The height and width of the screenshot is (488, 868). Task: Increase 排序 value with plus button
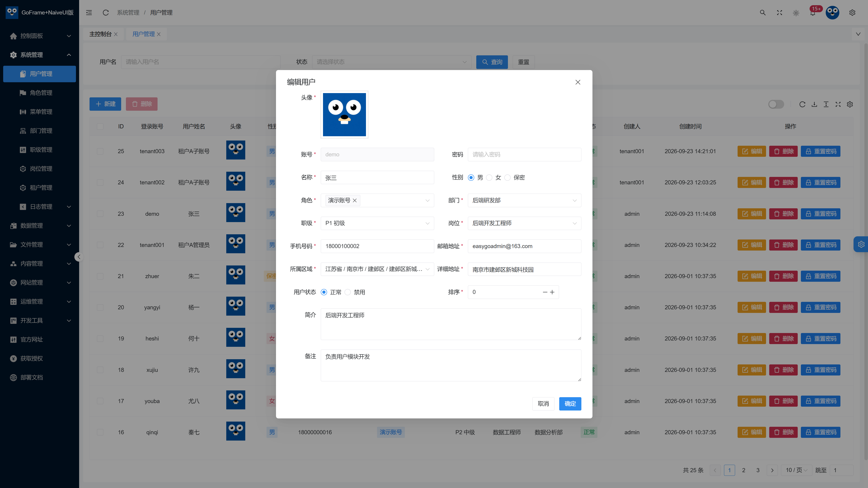(552, 292)
